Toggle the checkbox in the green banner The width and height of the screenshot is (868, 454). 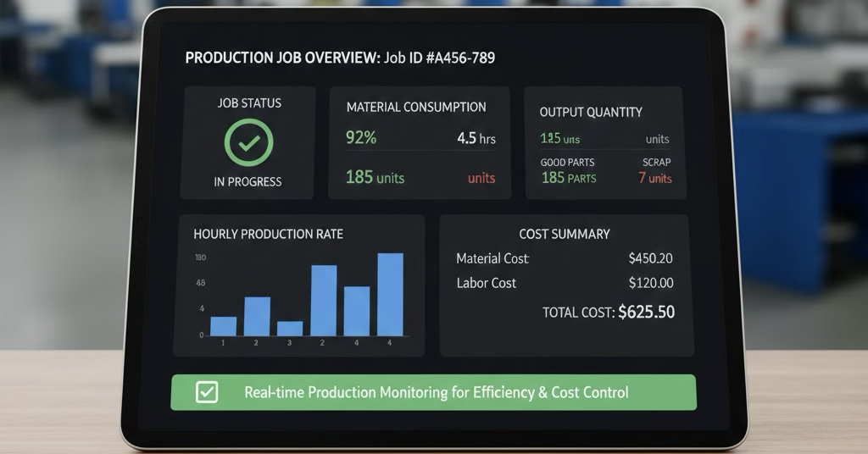pyautogui.click(x=207, y=392)
